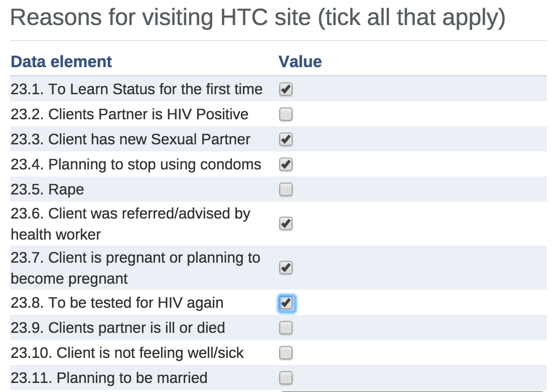Check 'Client is not feeling well/sick' box
554x392 pixels.
[x=286, y=353]
